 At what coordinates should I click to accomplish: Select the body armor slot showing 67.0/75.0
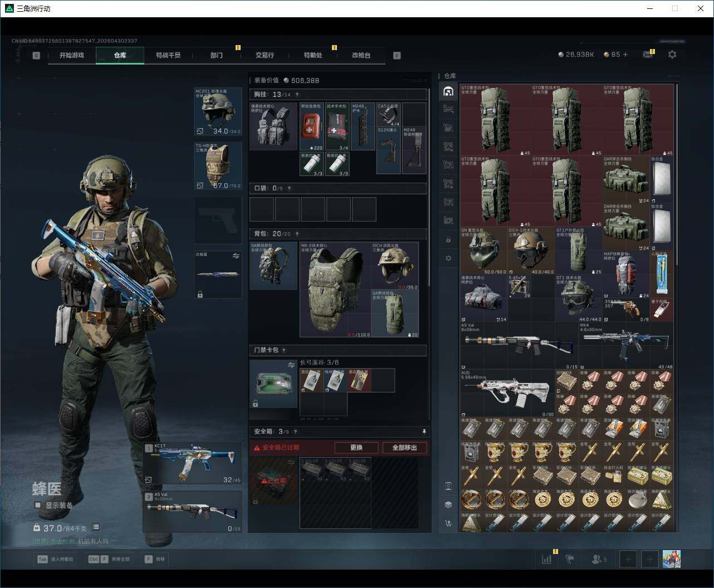click(218, 166)
